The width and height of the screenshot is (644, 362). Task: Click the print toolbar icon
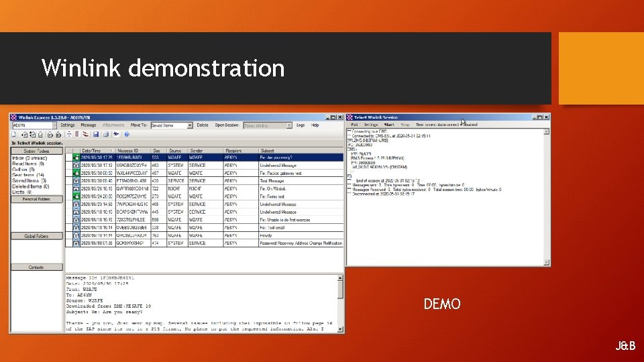click(105, 134)
